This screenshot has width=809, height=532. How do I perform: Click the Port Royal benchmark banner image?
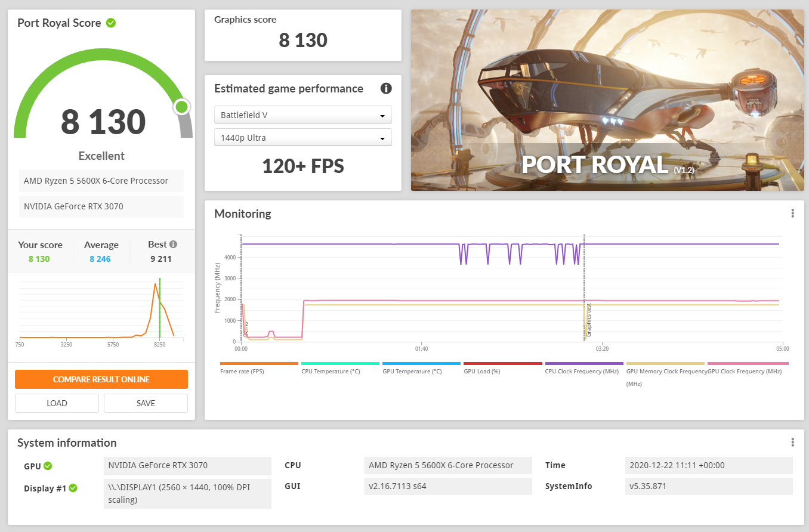click(607, 100)
